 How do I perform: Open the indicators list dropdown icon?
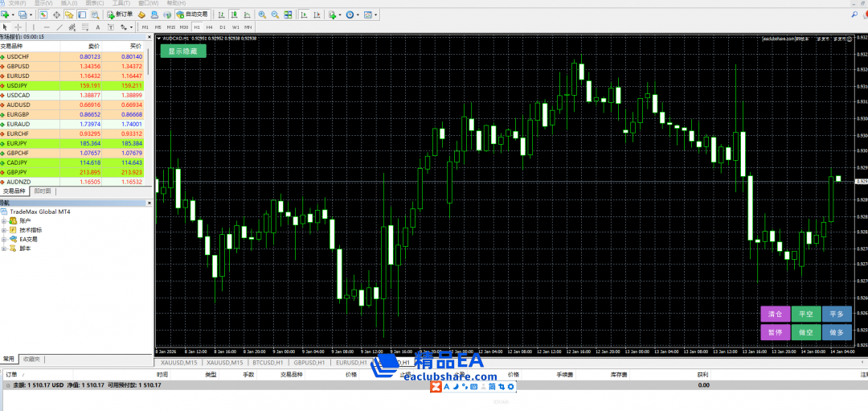coord(332,14)
